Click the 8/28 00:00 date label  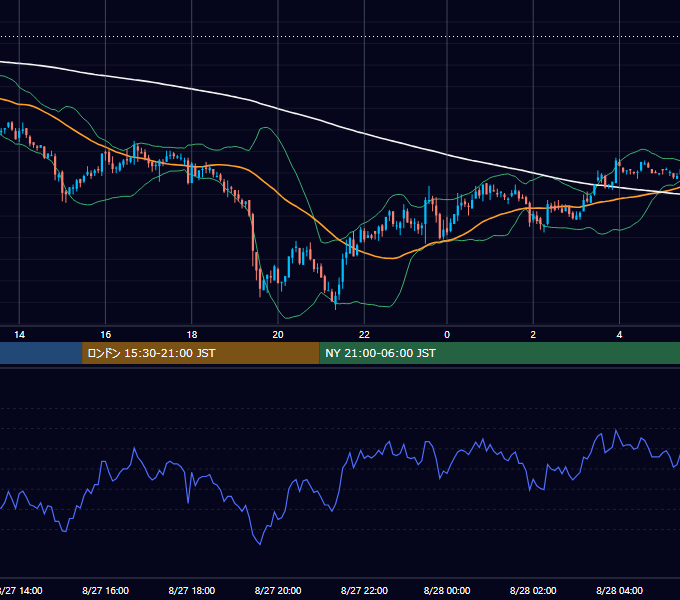point(447,590)
